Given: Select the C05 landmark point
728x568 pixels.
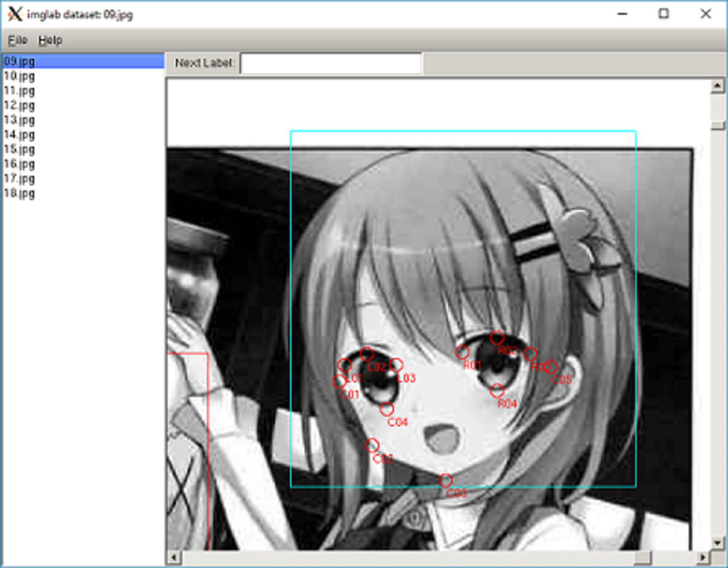Looking at the screenshot, I should click(550, 367).
